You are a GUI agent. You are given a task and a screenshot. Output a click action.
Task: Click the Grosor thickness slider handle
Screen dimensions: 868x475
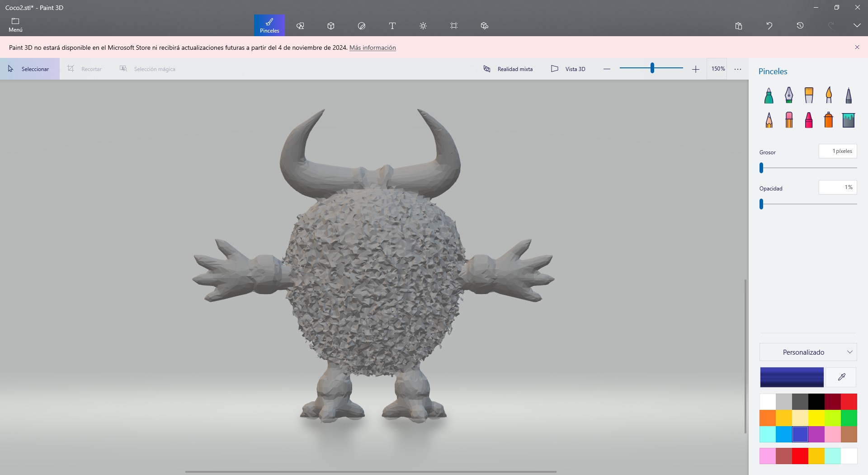coord(761,168)
